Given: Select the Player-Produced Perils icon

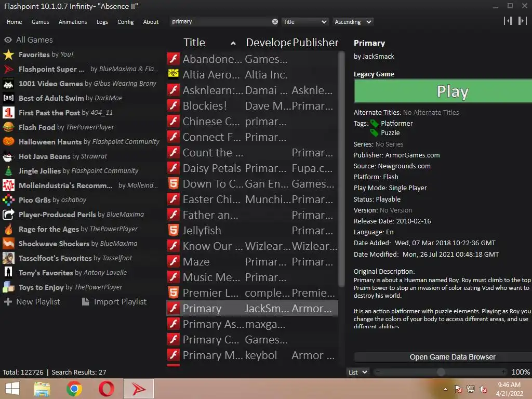Looking at the screenshot, I should coord(8,215).
